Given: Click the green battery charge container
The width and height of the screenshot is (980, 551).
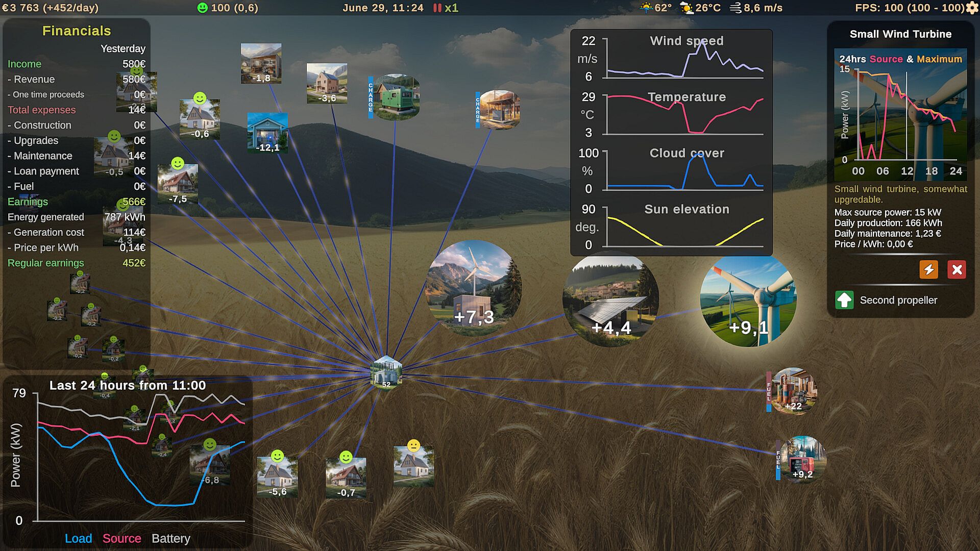Looking at the screenshot, I should [x=397, y=97].
